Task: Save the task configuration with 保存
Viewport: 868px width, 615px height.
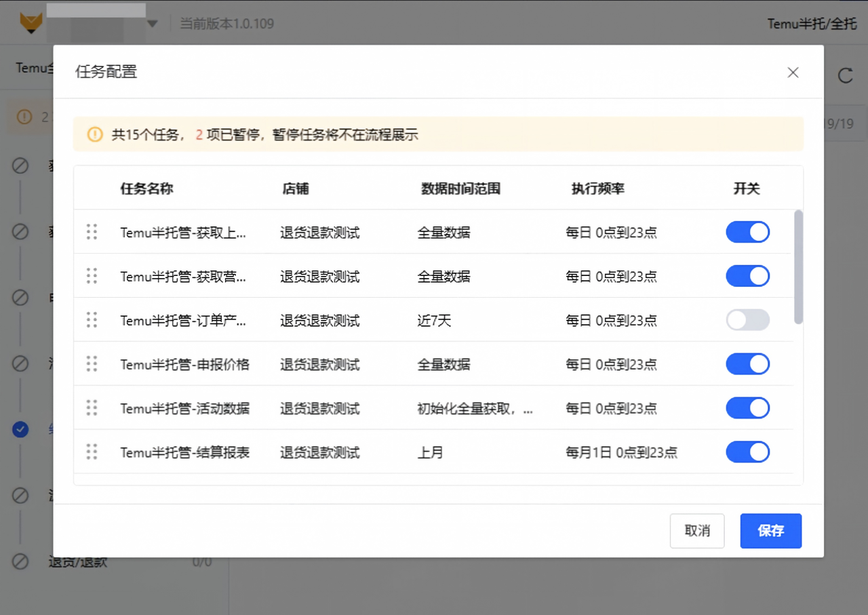Action: (771, 531)
